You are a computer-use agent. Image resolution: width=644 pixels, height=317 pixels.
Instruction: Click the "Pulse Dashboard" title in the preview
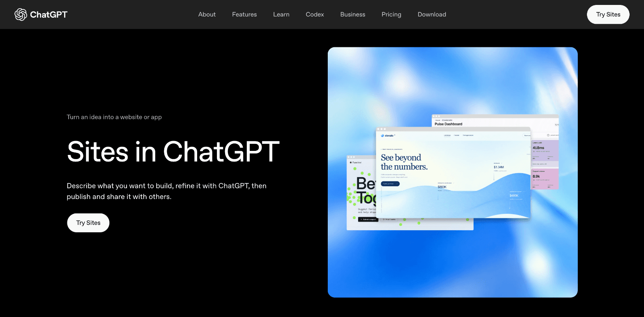coord(448,124)
